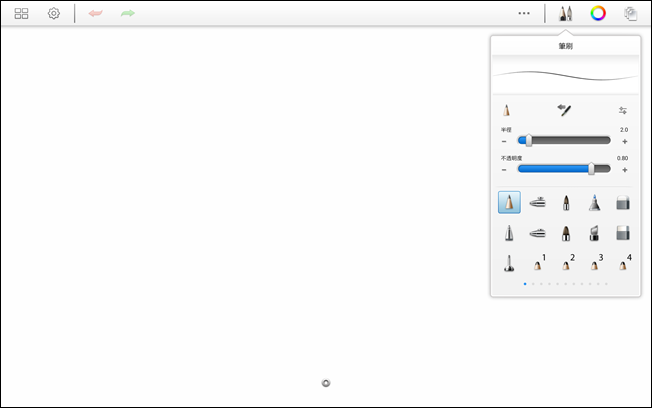Viewport: 652px width, 408px height.
Task: Click the opacity value 0.80
Action: (x=622, y=158)
